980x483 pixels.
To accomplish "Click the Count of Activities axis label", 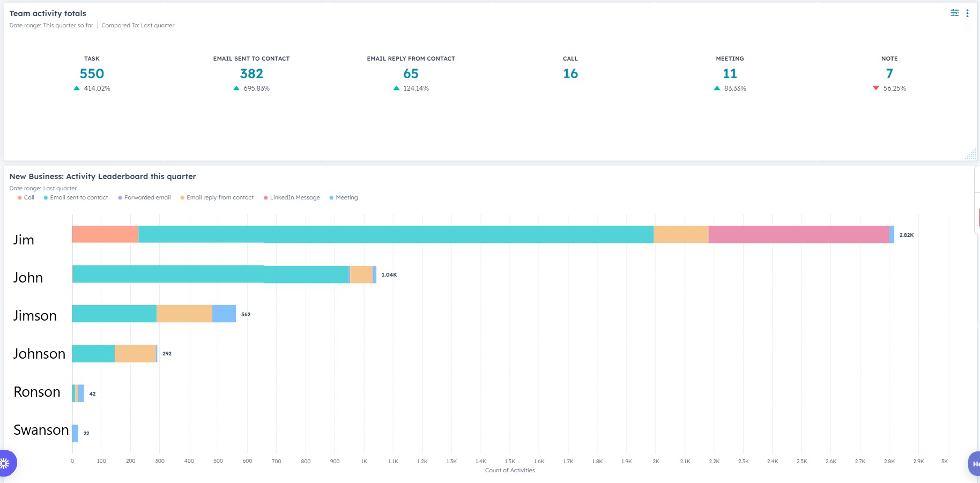I will [x=510, y=470].
